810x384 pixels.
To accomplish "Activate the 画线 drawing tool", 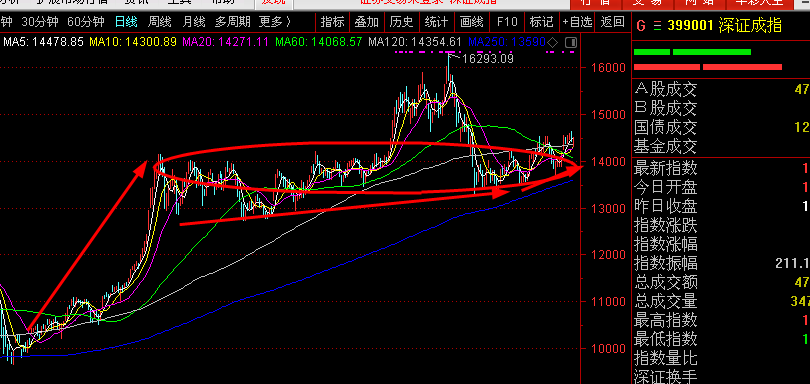I will (472, 22).
